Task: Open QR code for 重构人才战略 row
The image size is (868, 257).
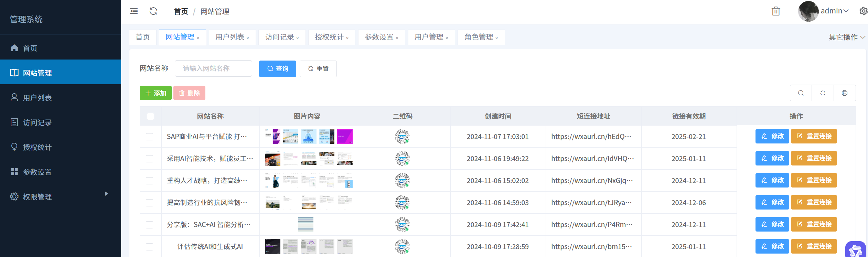Action: click(x=402, y=181)
